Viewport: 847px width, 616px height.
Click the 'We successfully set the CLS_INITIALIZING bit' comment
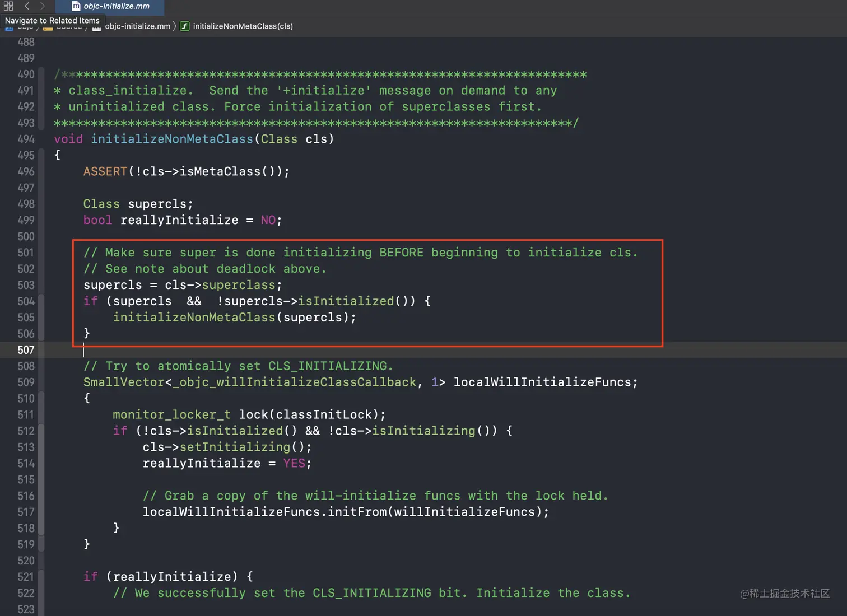click(x=372, y=594)
